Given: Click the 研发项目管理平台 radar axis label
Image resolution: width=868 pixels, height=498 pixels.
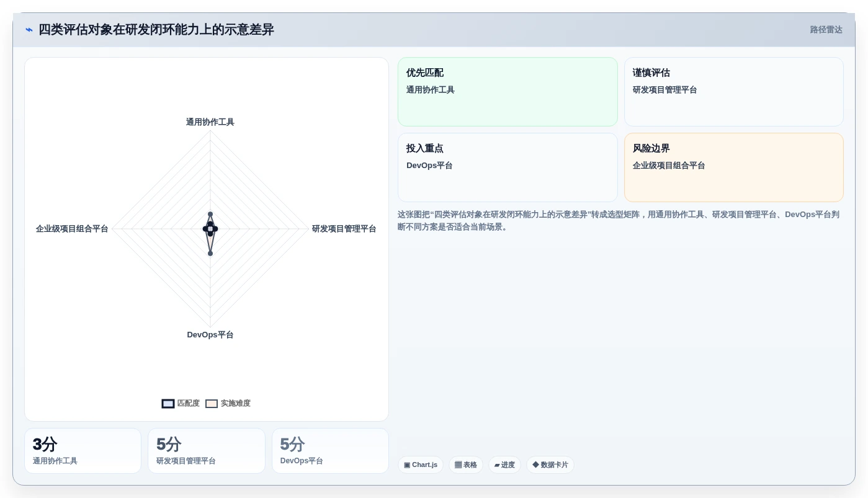Looking at the screenshot, I should click(344, 229).
